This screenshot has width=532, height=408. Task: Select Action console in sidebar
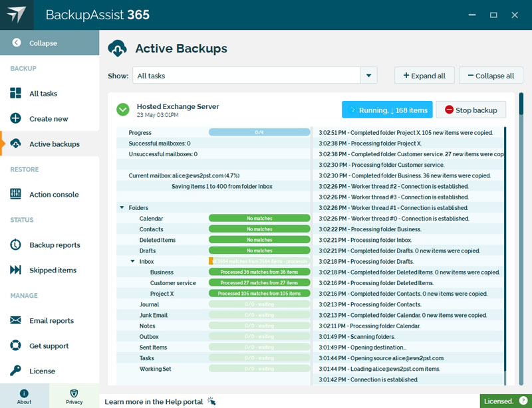49,194
